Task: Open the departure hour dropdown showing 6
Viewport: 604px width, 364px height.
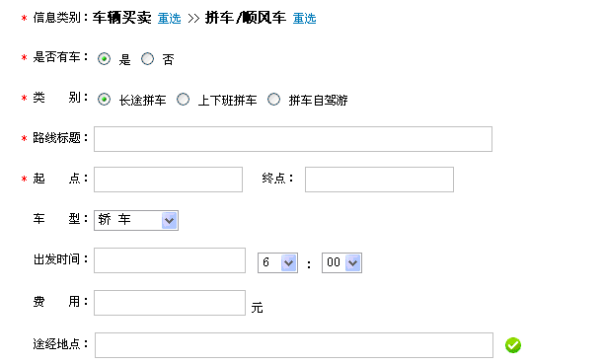Action: click(x=277, y=263)
